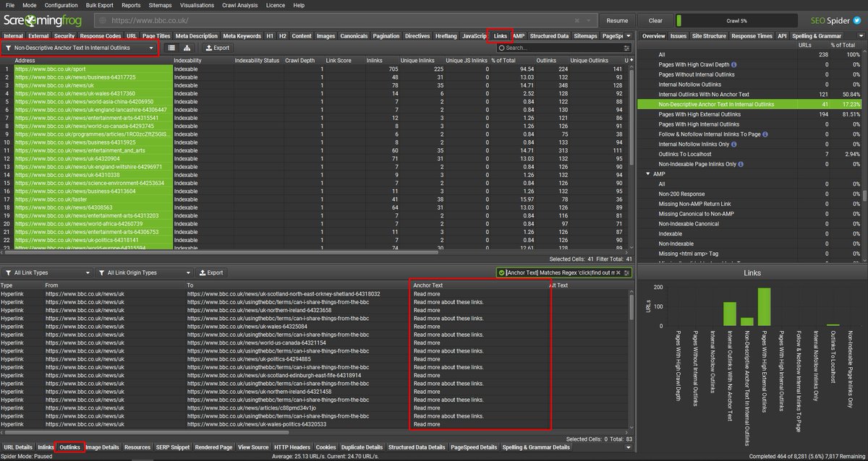868x461 pixels.
Task: Show more bottom tabs overflow arrow
Action: (629, 447)
